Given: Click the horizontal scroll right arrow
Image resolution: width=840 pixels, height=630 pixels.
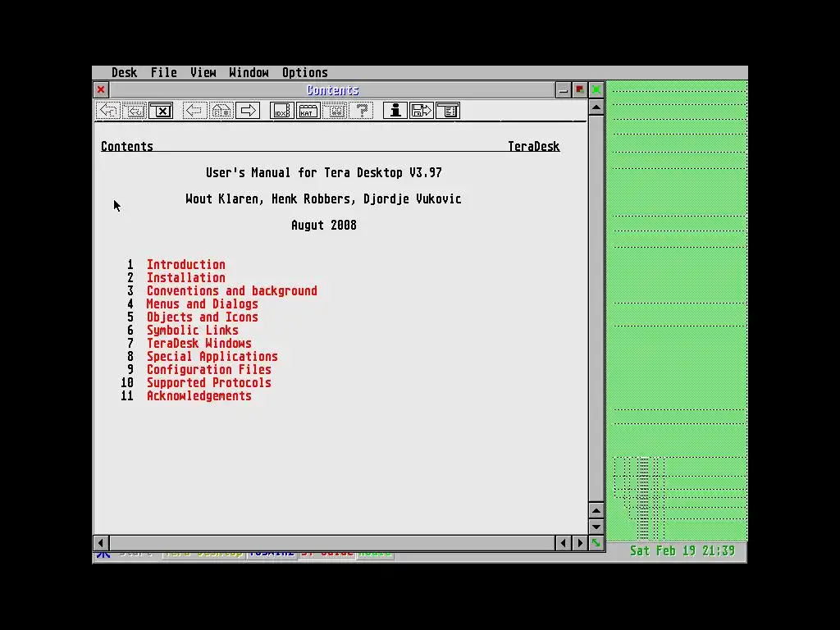Looking at the screenshot, I should pyautogui.click(x=580, y=543).
